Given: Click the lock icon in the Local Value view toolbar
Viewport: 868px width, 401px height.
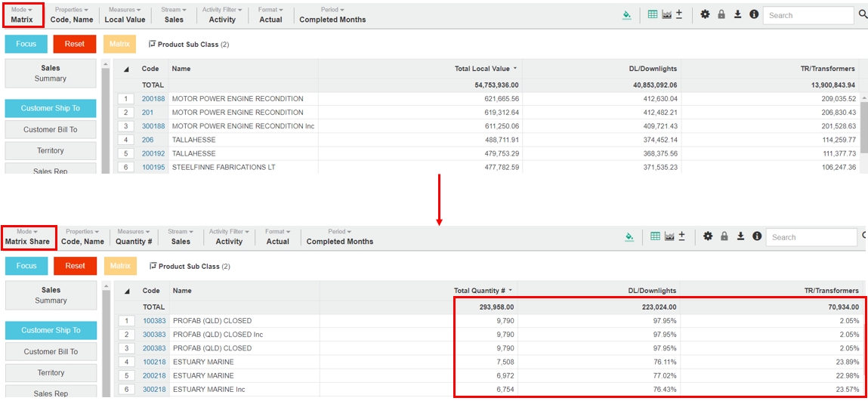Looking at the screenshot, I should click(x=721, y=14).
